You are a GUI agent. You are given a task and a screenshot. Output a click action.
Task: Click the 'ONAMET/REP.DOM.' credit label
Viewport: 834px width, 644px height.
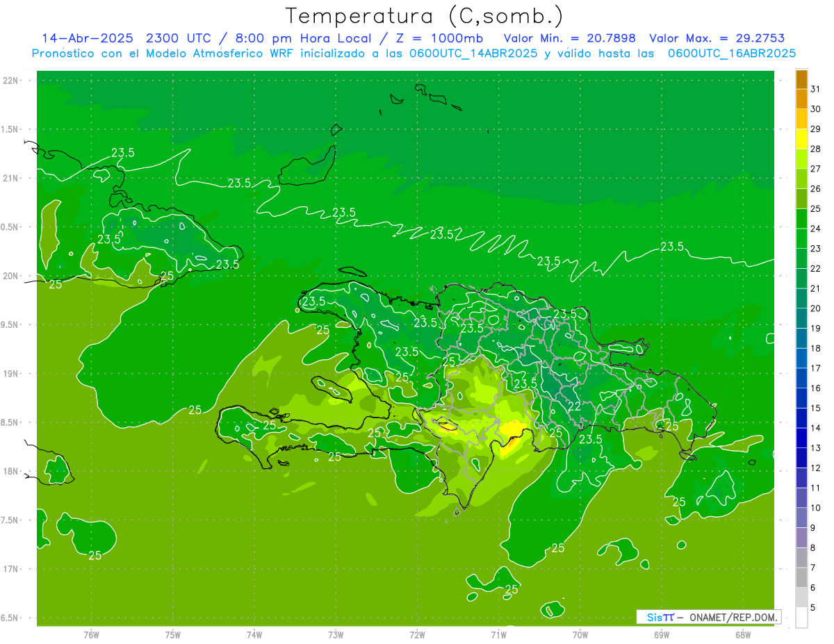[x=734, y=617]
